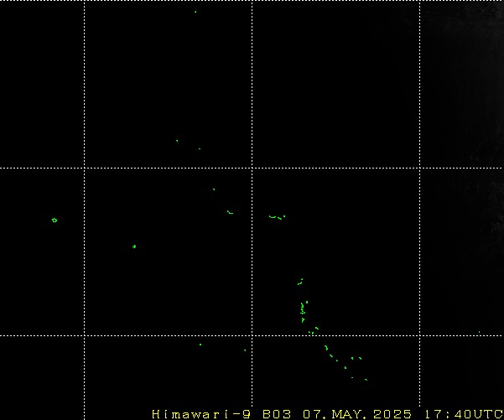Click the 07.MAY.2025 date stamp

357,414
